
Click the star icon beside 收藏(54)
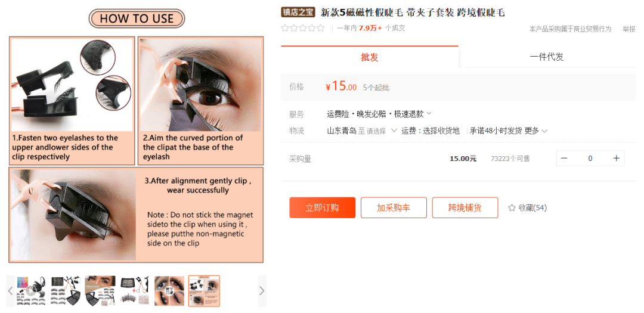point(512,208)
